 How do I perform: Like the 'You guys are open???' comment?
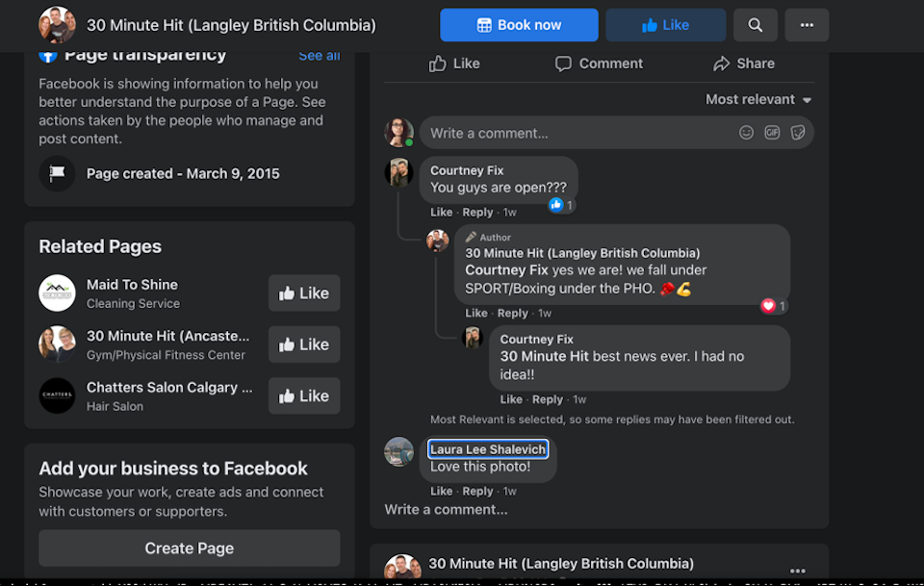click(x=442, y=212)
